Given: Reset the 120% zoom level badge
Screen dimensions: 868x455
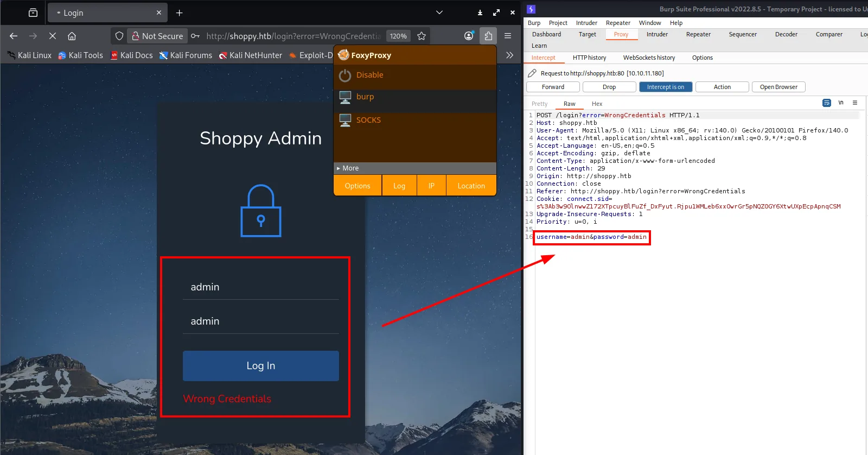Looking at the screenshot, I should coord(398,36).
